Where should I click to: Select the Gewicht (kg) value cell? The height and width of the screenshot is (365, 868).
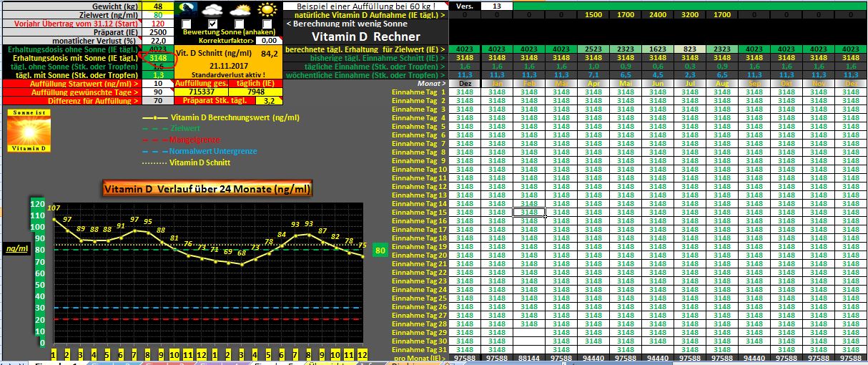[158, 6]
